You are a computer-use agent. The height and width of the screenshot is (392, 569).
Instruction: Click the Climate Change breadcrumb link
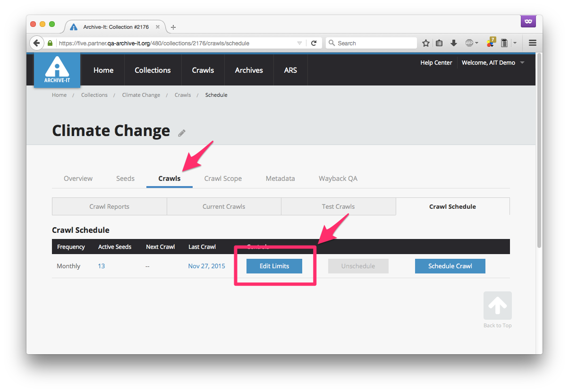[x=141, y=95]
